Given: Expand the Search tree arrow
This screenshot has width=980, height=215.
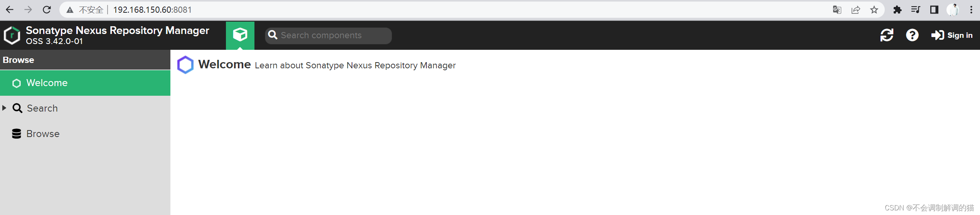Looking at the screenshot, I should point(4,108).
